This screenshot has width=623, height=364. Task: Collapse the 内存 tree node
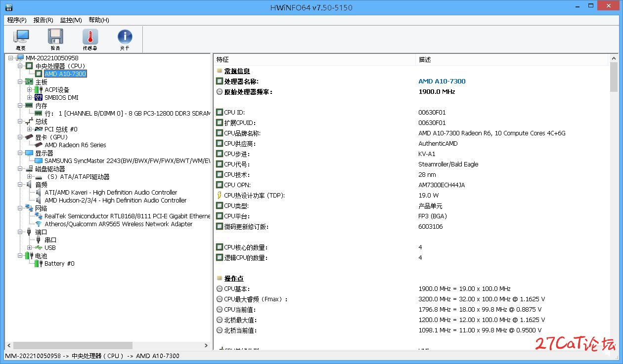tap(20, 105)
